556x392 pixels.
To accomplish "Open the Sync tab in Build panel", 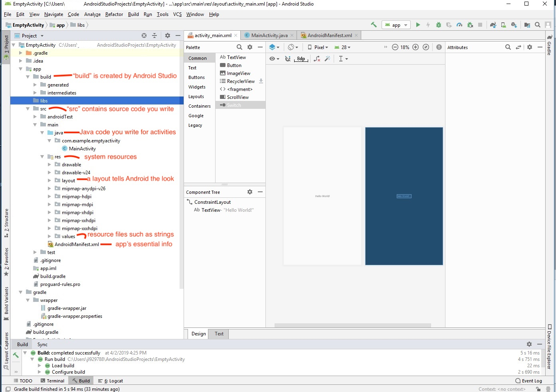I will [x=42, y=344].
